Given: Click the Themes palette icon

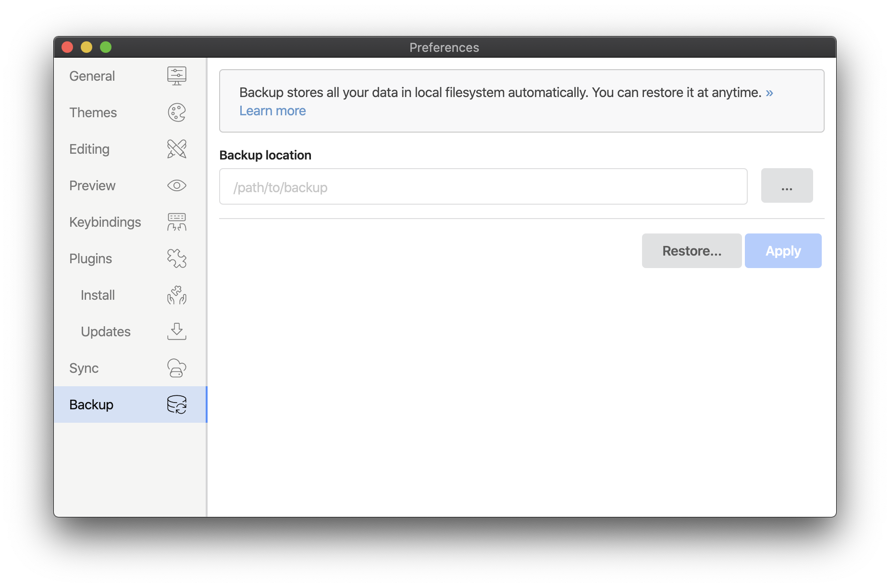Looking at the screenshot, I should tap(176, 112).
